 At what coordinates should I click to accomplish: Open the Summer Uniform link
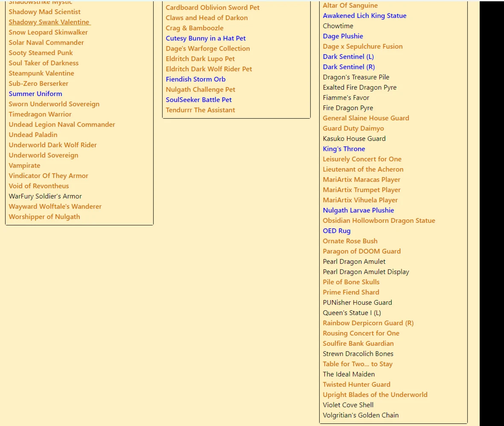35,94
